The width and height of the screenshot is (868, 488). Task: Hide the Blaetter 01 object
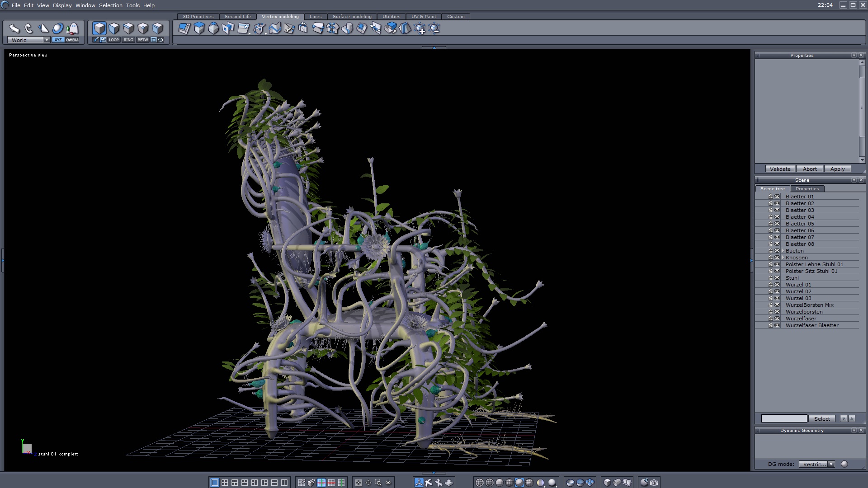[777, 197]
